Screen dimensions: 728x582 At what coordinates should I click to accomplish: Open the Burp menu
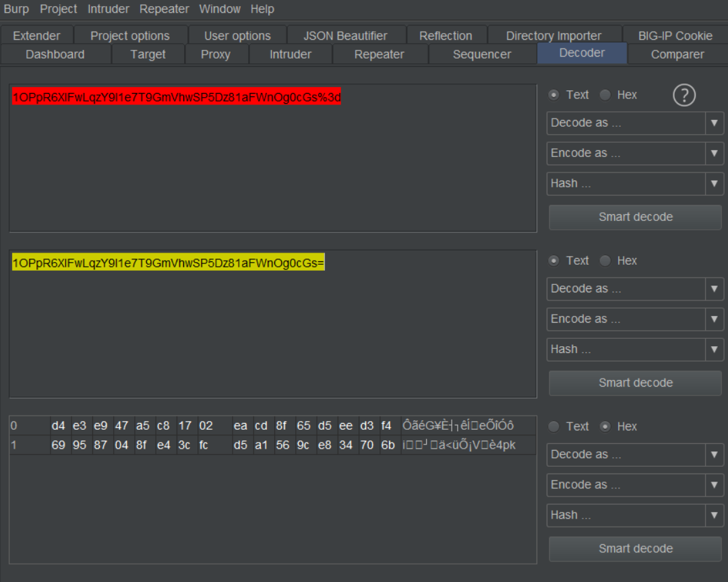tap(16, 9)
